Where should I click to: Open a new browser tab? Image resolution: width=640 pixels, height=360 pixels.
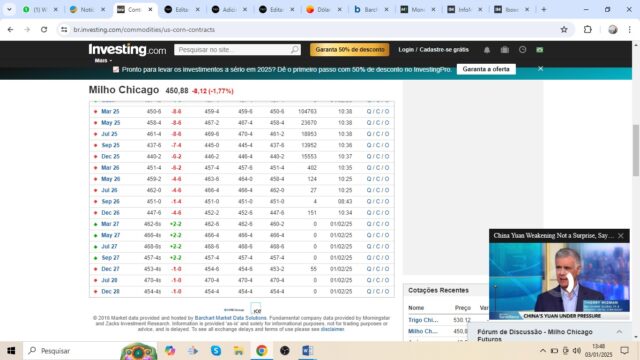click(x=544, y=9)
